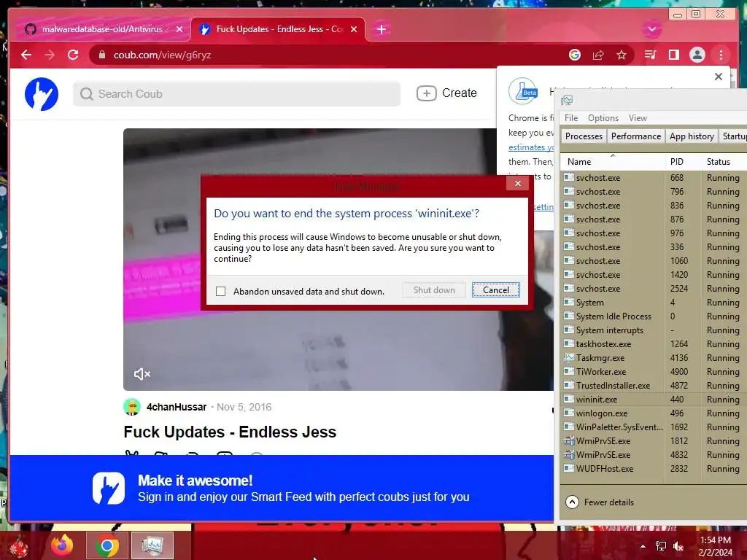The image size is (747, 560).
Task: Reload the page in Chrome
Action: tap(73, 55)
